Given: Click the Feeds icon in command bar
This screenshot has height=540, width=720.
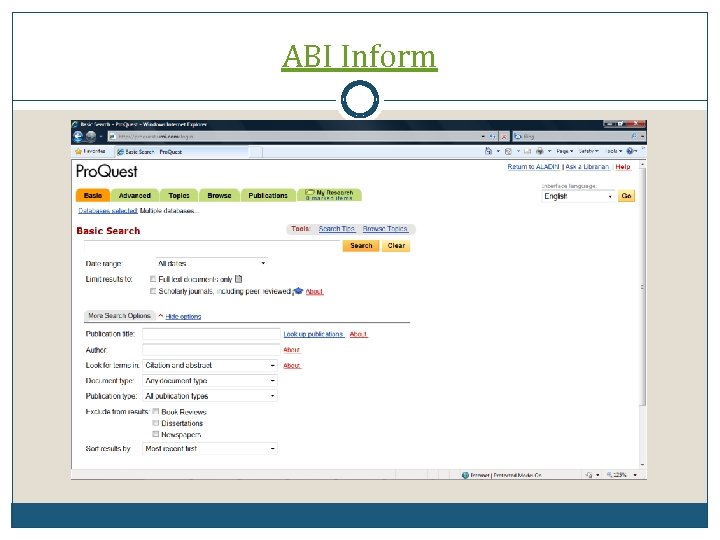Looking at the screenshot, I should pyautogui.click(x=508, y=151).
